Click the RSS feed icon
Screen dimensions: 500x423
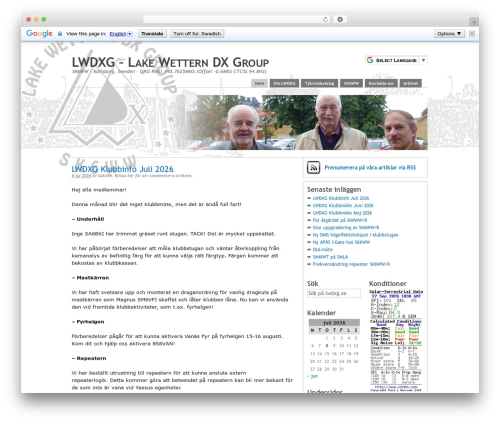(x=313, y=167)
